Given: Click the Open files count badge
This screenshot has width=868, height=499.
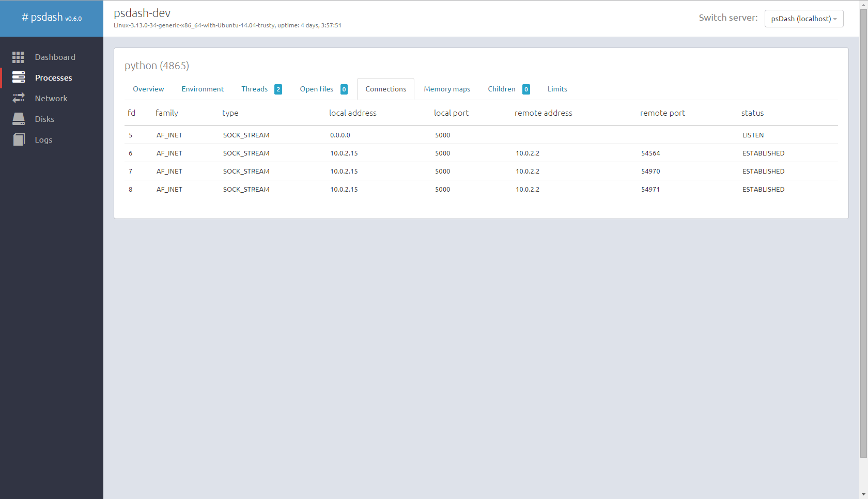Looking at the screenshot, I should (x=344, y=89).
